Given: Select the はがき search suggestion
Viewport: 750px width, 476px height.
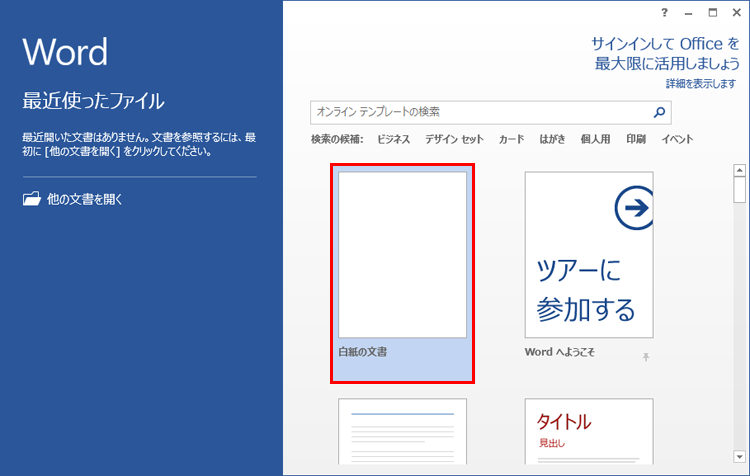Looking at the screenshot, I should coord(552,139).
